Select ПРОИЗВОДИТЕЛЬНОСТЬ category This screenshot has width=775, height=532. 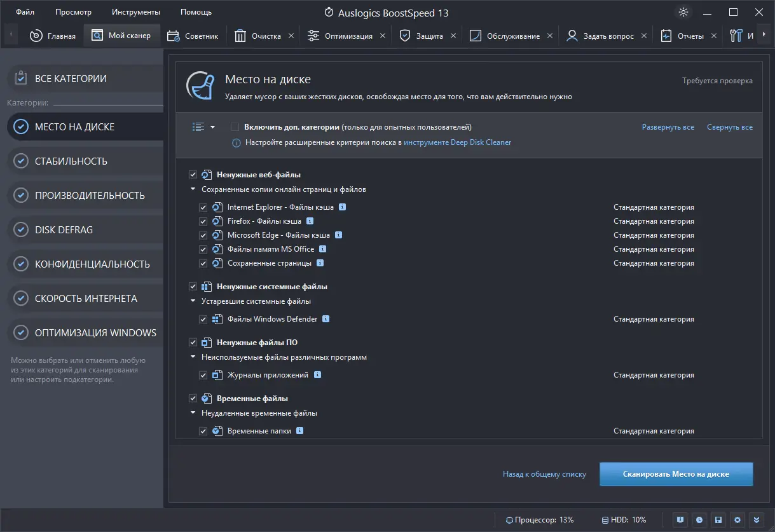tap(85, 196)
